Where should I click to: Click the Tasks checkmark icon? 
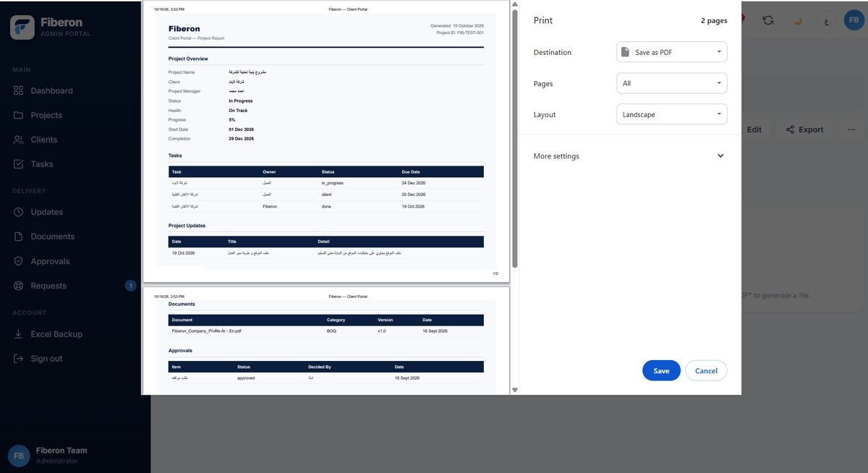19,164
